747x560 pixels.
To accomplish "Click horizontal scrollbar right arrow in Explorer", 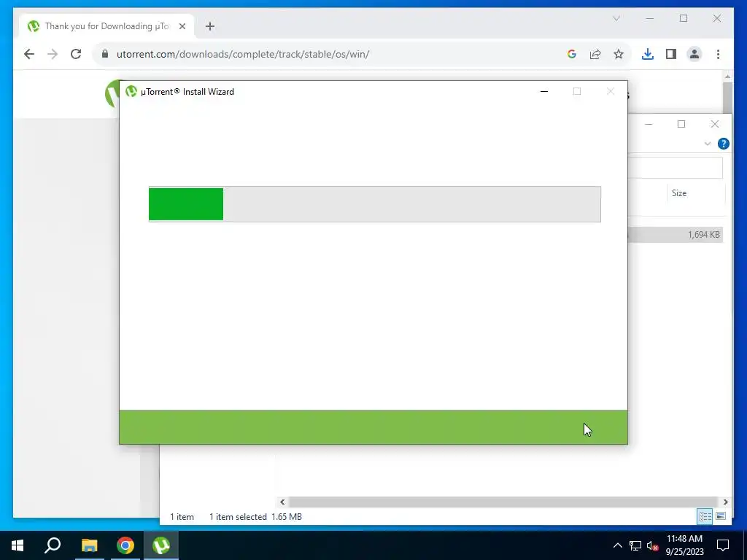I will [725, 502].
